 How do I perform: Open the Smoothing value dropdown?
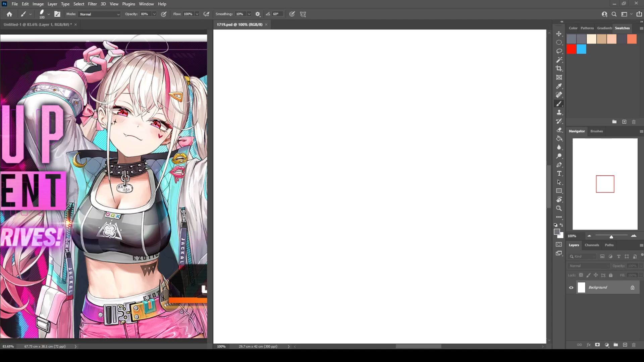coord(249,14)
